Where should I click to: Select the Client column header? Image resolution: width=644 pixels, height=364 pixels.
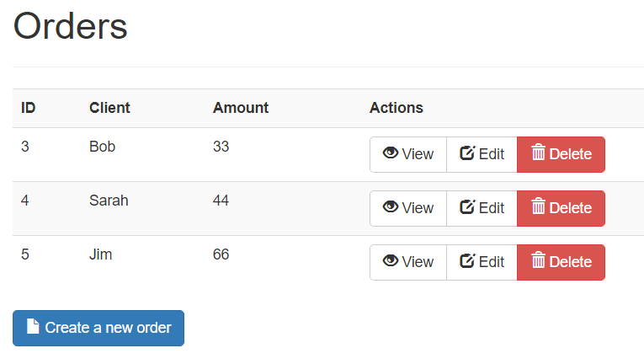tap(109, 108)
